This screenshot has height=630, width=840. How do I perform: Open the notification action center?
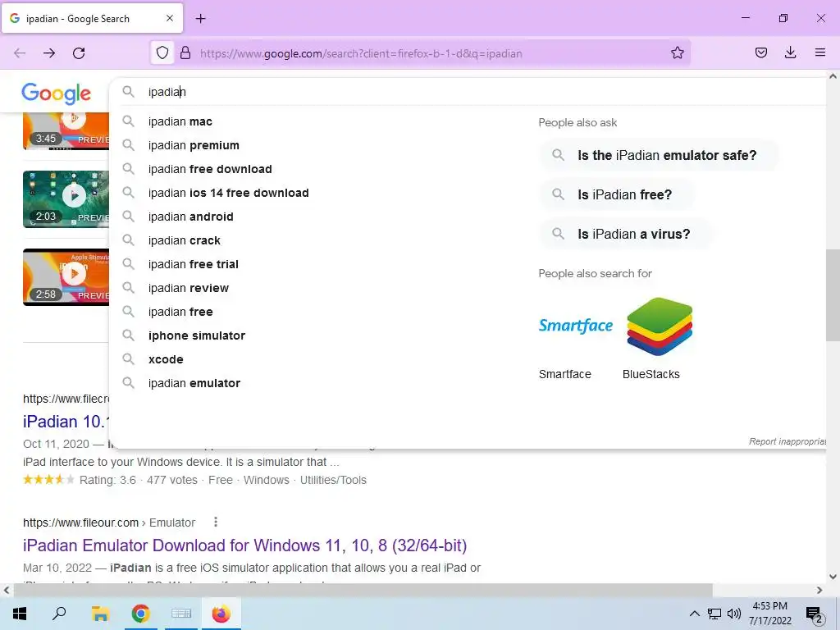click(814, 614)
